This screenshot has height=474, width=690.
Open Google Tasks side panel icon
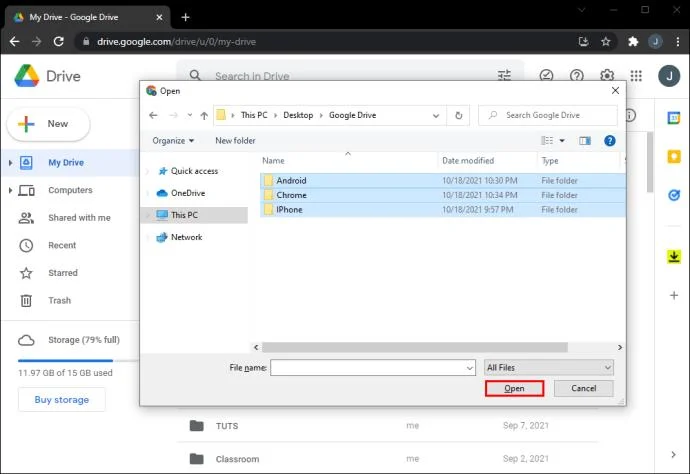[x=674, y=195]
